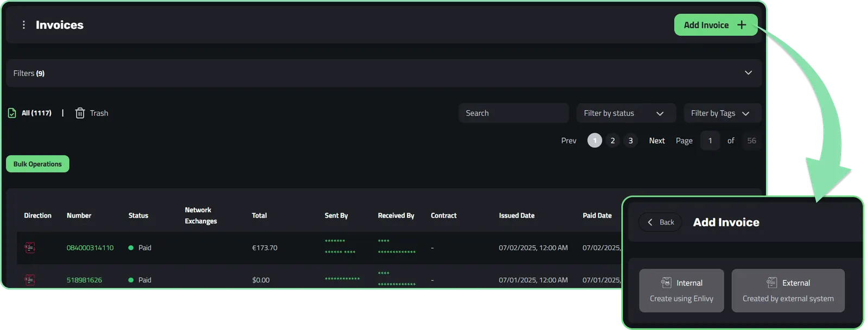Click the Issued Date column header
868x330 pixels.
coord(516,215)
